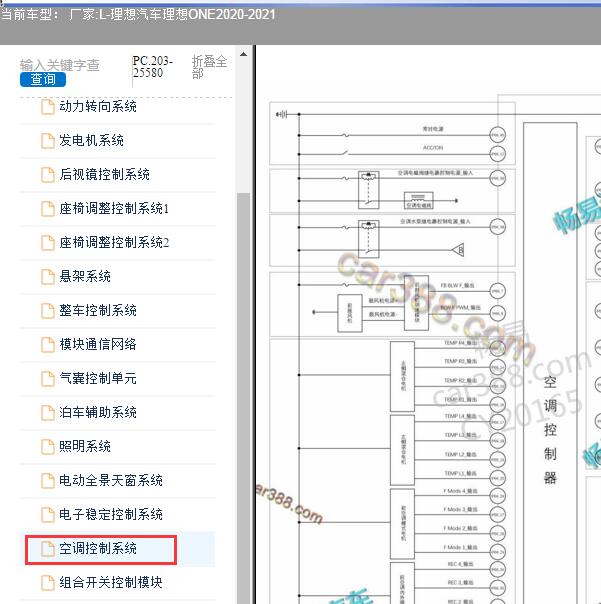Click the document icon beside 整车控制系统
Image resolution: width=601 pixels, height=604 pixels.
coord(48,310)
